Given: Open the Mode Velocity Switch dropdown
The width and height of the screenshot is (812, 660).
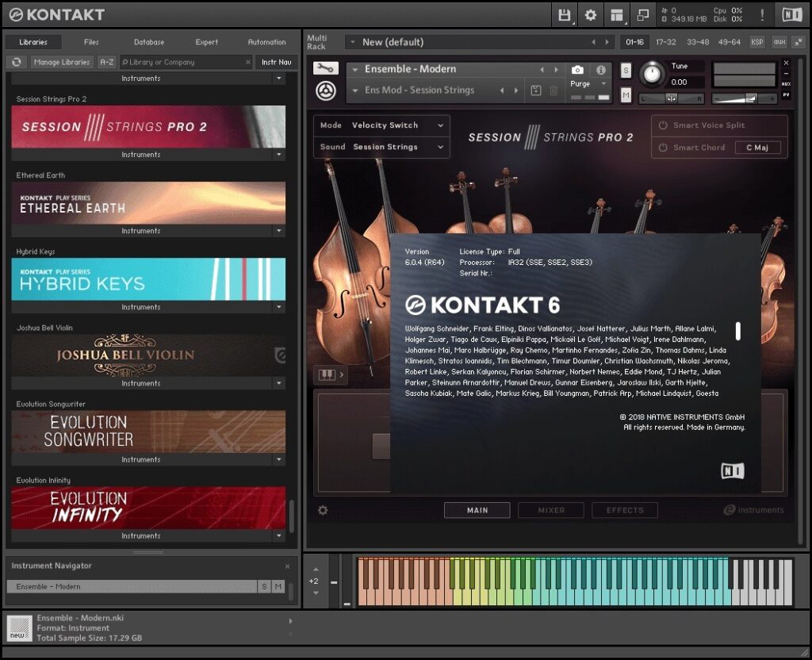Looking at the screenshot, I should tap(381, 125).
